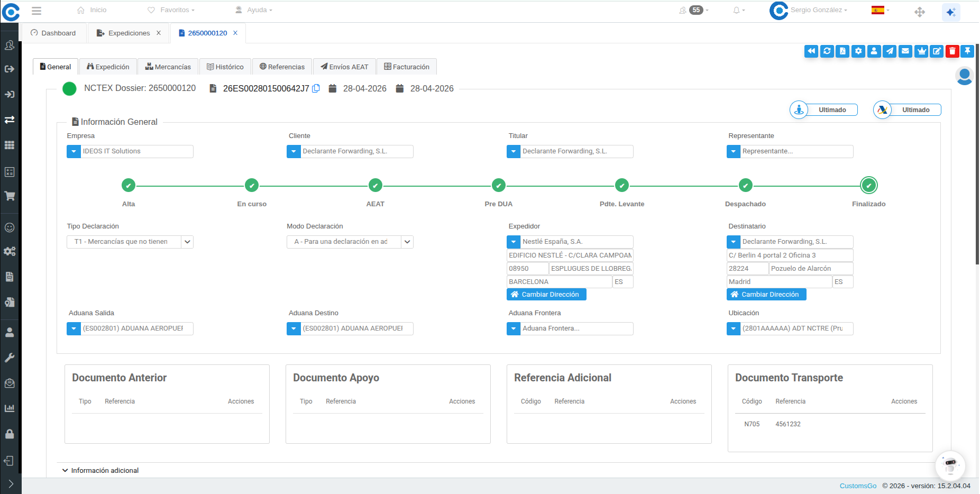This screenshot has height=494, width=980.
Task: Open the chatbot robot icon
Action: 950,466
